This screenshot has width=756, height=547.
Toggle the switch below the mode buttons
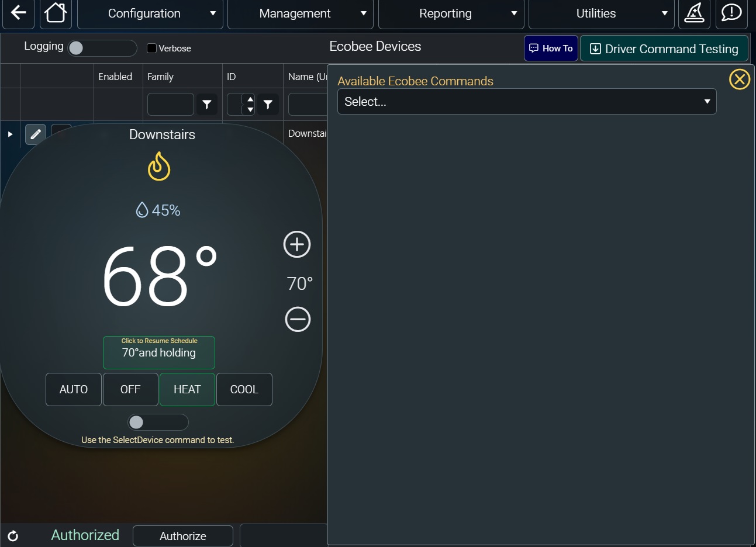pos(158,422)
